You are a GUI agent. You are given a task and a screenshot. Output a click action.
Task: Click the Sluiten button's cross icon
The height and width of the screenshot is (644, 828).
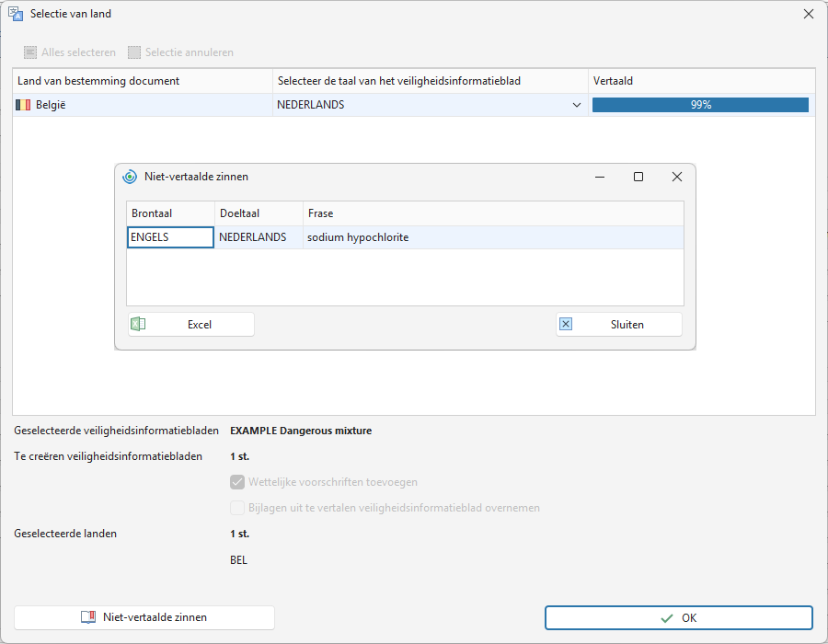click(x=566, y=324)
